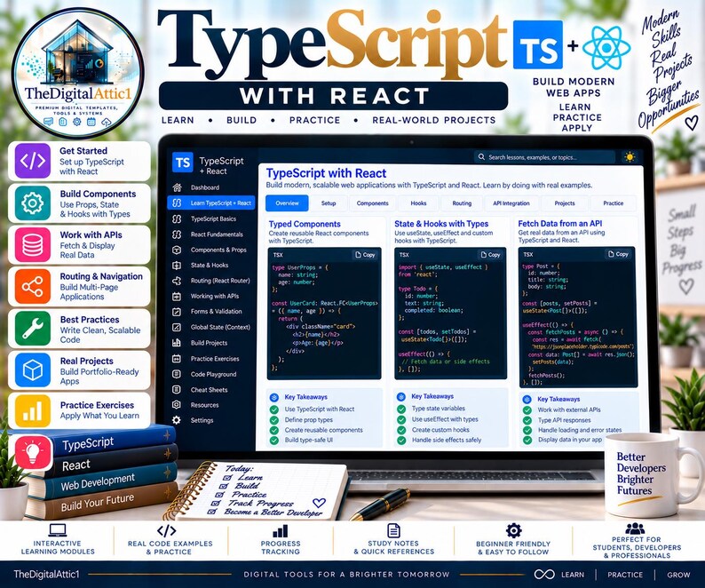Open State & Hooks with Types heading
This screenshot has width=705, height=588.
[x=441, y=224]
